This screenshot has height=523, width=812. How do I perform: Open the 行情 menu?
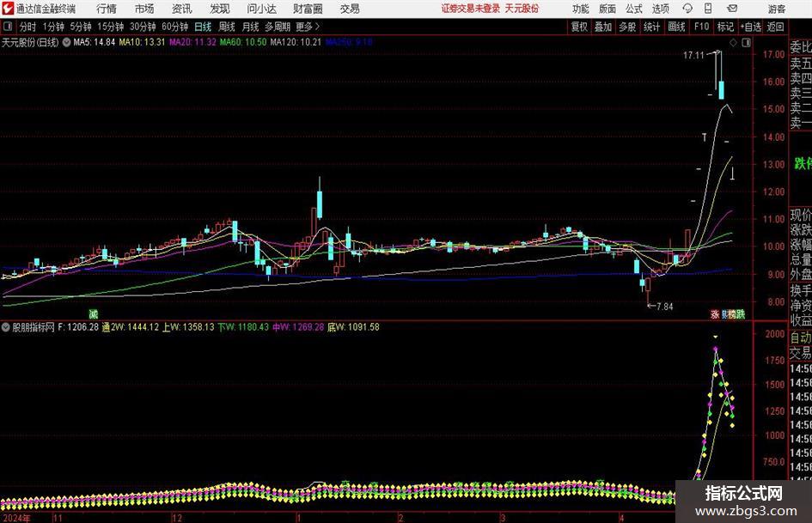point(107,9)
